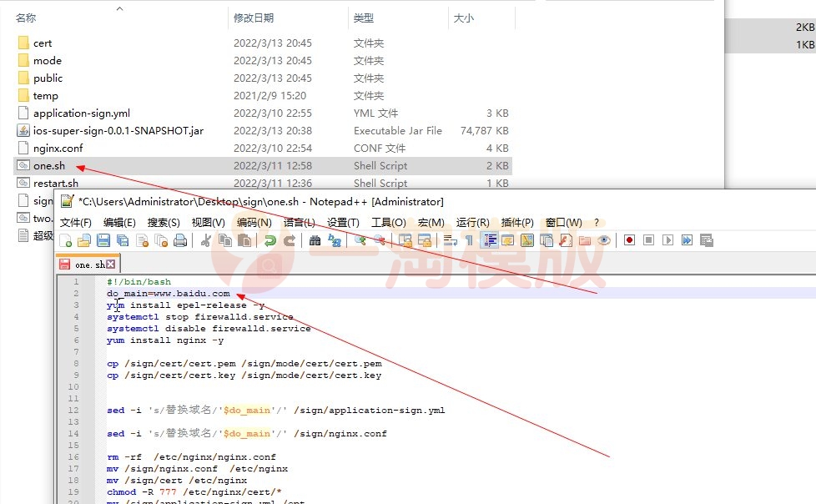The image size is (816, 504).
Task: Select the one.sh document tab
Action: (x=86, y=263)
